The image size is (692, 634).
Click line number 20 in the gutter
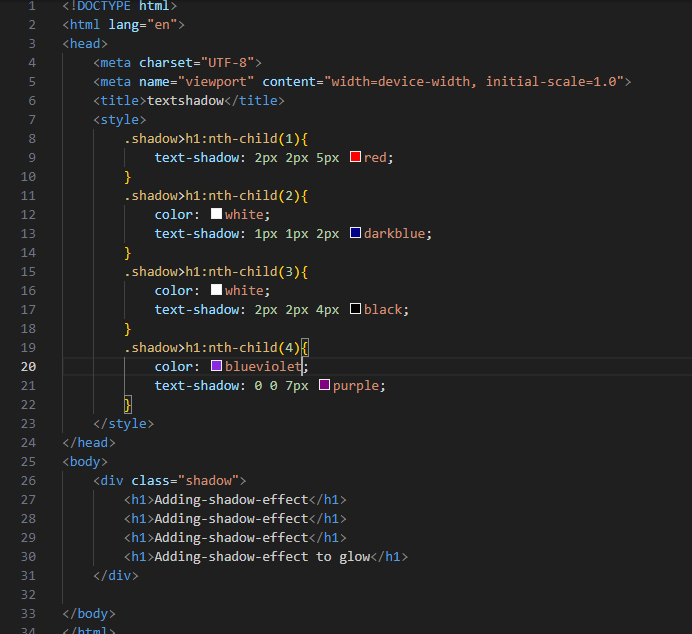click(x=28, y=367)
